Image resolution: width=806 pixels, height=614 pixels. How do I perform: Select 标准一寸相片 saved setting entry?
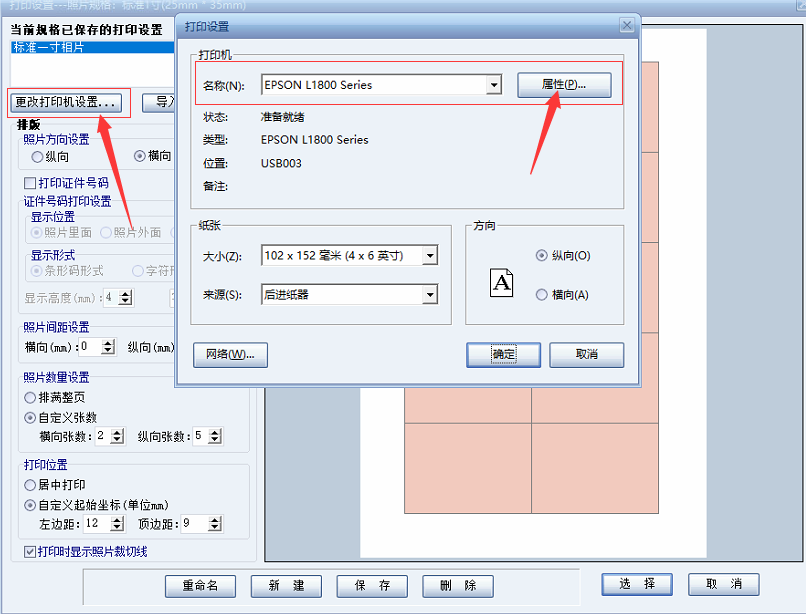48,47
